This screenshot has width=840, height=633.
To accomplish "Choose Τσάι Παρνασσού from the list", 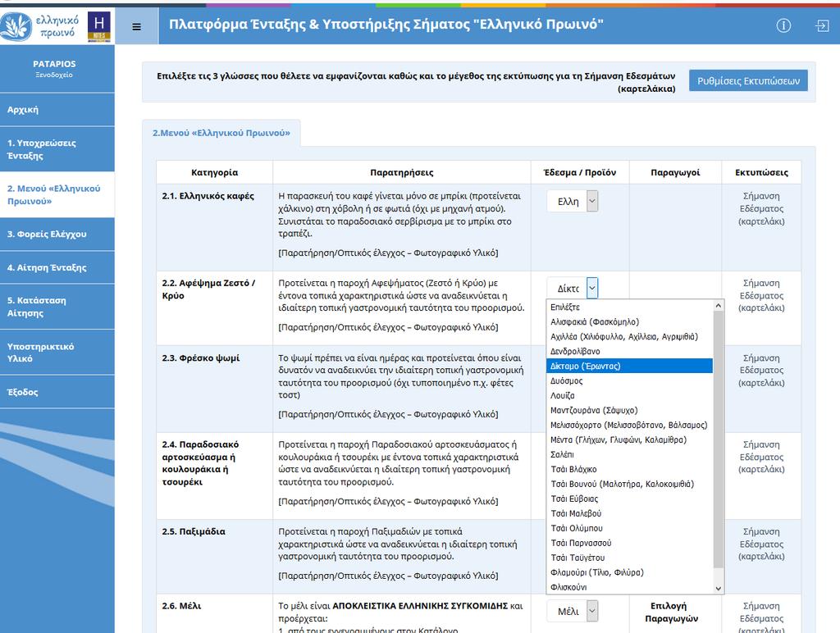I will pyautogui.click(x=630, y=543).
